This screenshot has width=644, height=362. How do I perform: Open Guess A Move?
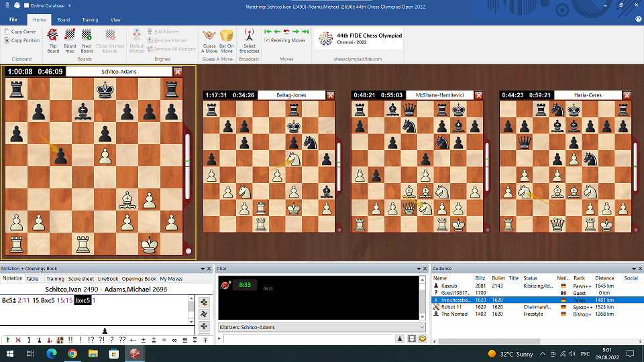pyautogui.click(x=209, y=41)
